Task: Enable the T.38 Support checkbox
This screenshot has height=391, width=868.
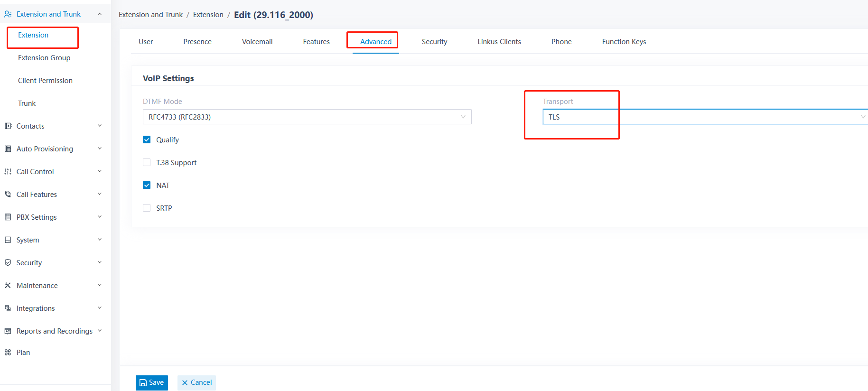Action: coord(147,162)
